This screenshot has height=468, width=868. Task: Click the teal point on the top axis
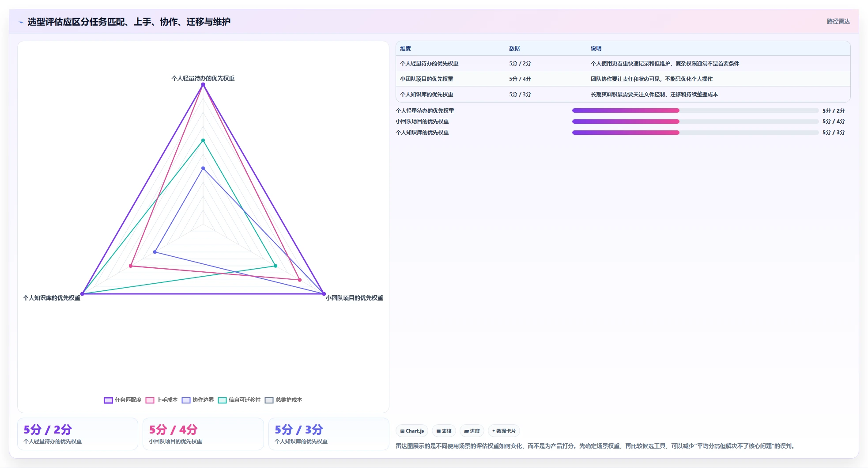(x=203, y=141)
